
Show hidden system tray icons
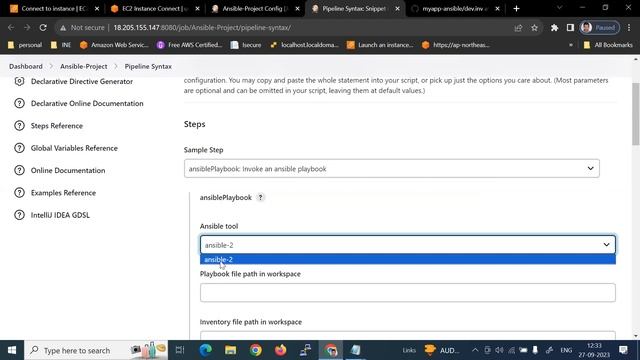(x=475, y=350)
